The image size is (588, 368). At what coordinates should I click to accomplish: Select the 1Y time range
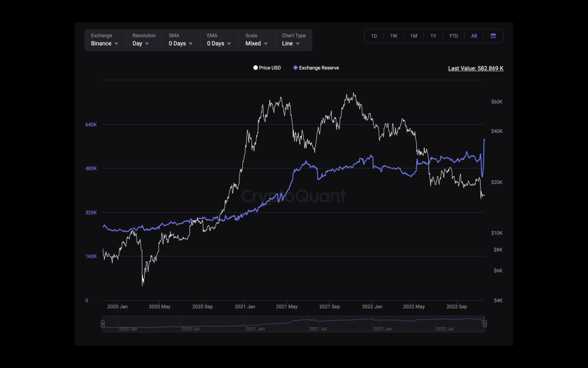click(x=434, y=36)
